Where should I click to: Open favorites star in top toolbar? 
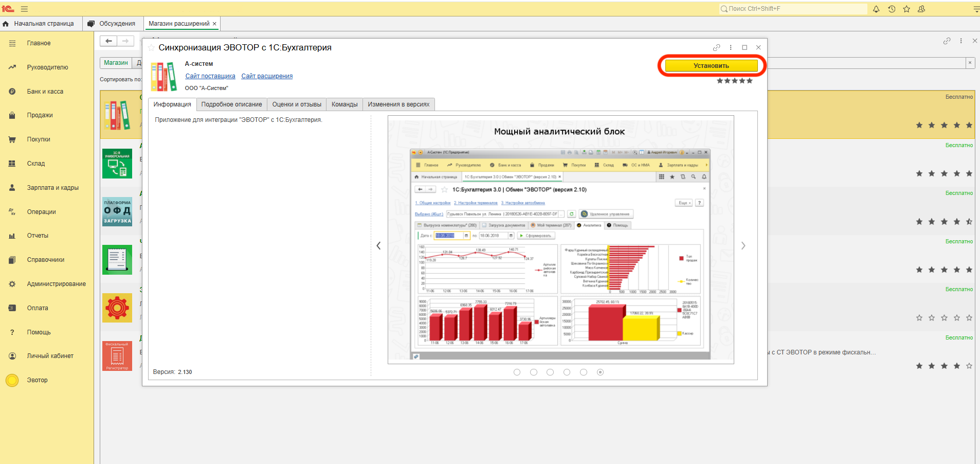coord(906,9)
